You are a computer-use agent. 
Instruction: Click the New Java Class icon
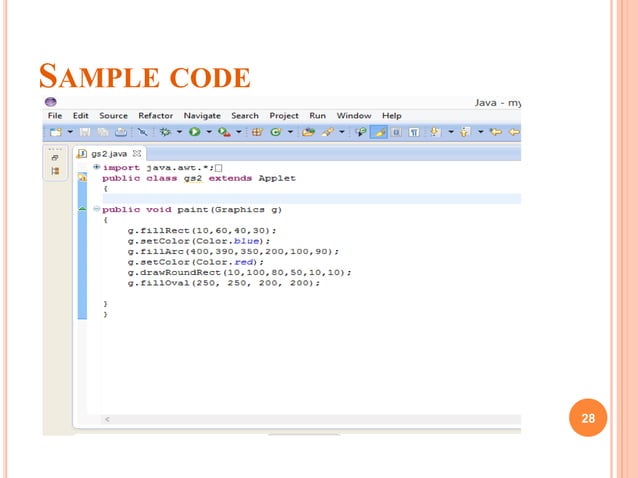point(276,132)
